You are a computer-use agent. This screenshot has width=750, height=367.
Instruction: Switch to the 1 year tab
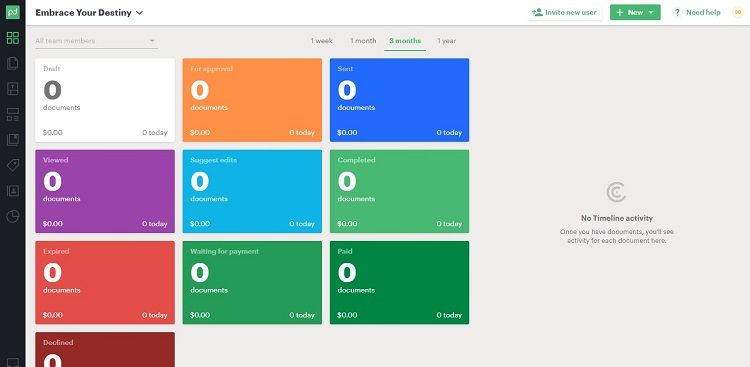point(446,41)
